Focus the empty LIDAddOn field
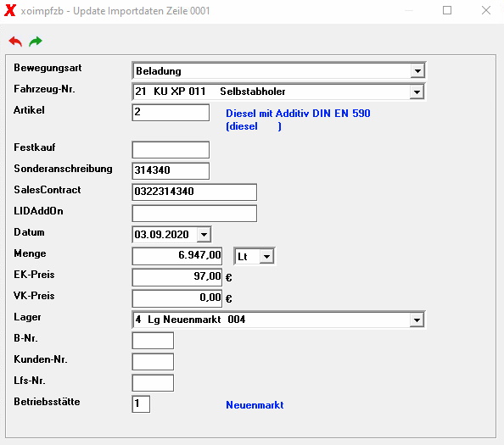Image resolution: width=504 pixels, height=445 pixels. click(x=194, y=214)
